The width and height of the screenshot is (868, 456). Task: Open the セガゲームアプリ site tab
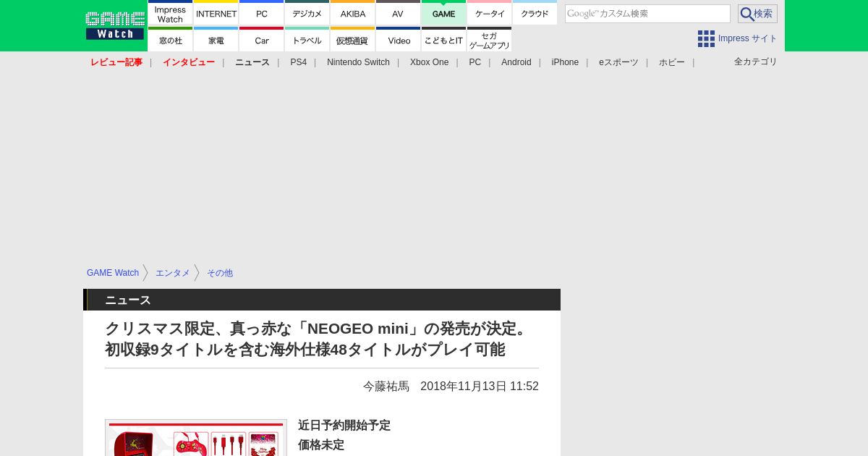pos(489,40)
